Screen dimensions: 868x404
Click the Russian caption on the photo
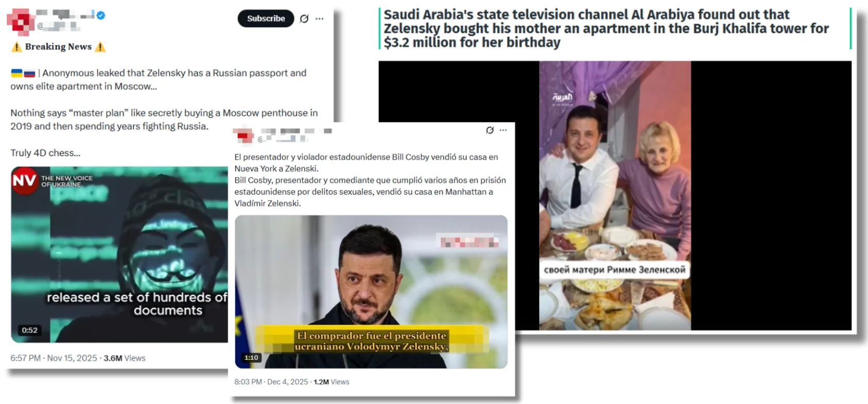click(x=615, y=270)
